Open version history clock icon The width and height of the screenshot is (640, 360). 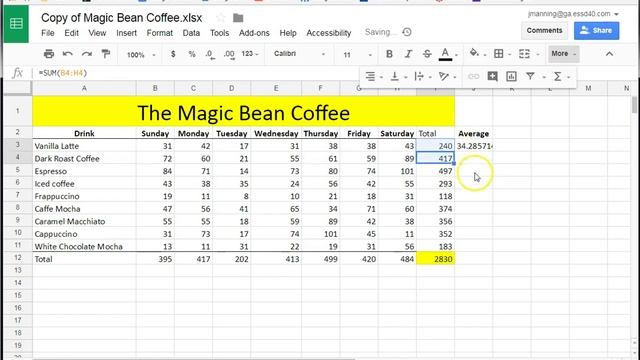click(407, 32)
